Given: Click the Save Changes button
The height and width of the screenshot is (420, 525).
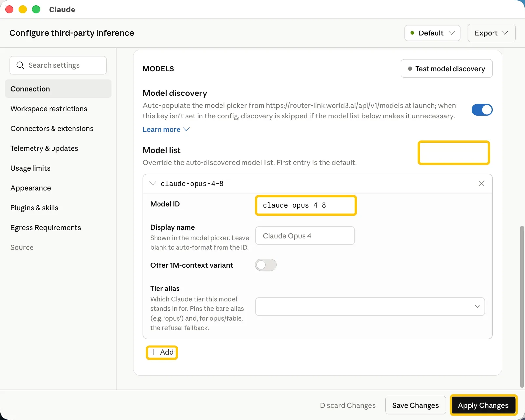Looking at the screenshot, I should [415, 405].
